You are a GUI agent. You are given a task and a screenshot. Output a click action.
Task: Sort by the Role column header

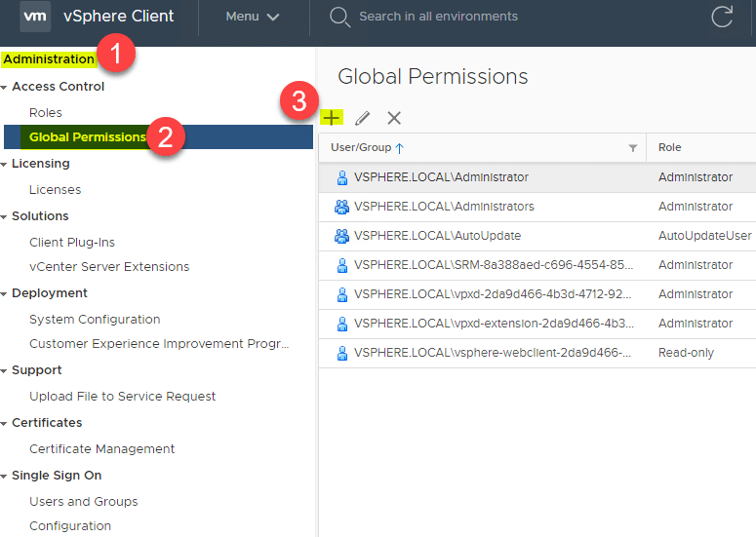click(670, 147)
